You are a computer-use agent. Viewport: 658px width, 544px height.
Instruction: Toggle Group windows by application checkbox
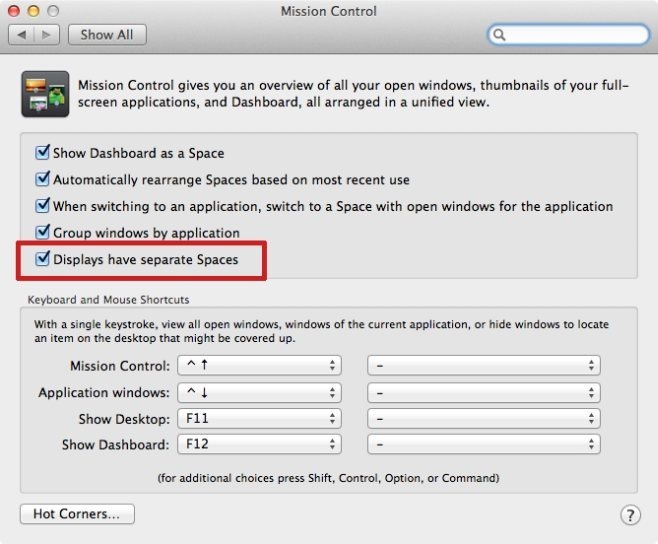coord(42,232)
